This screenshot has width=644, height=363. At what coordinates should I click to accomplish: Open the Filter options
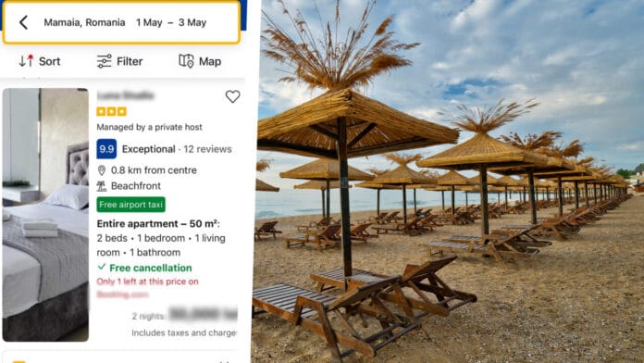[x=119, y=61]
